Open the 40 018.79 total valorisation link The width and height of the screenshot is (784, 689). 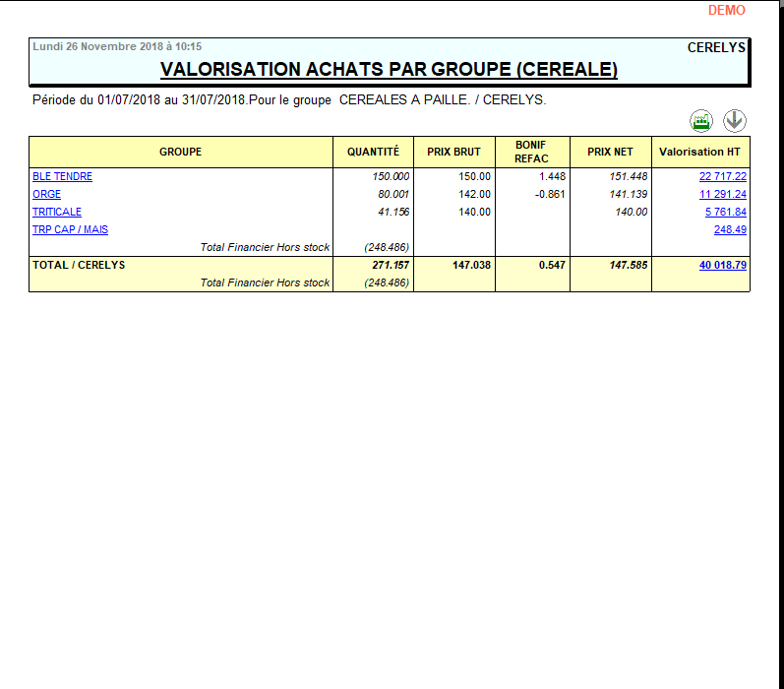click(722, 266)
